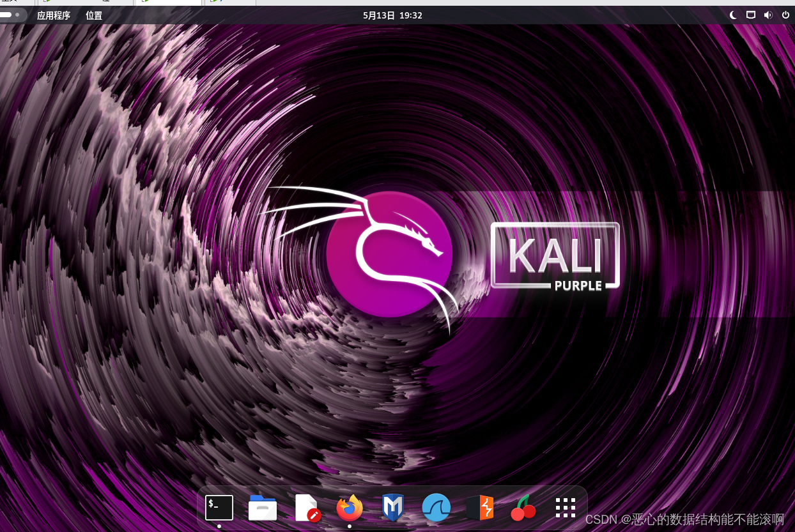This screenshot has height=532, width=795.
Task: Open the clock showing 5月13日 19:32
Action: coord(392,15)
